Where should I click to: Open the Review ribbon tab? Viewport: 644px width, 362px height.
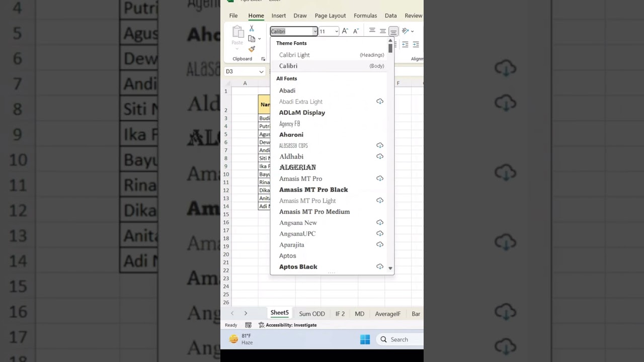click(x=414, y=16)
